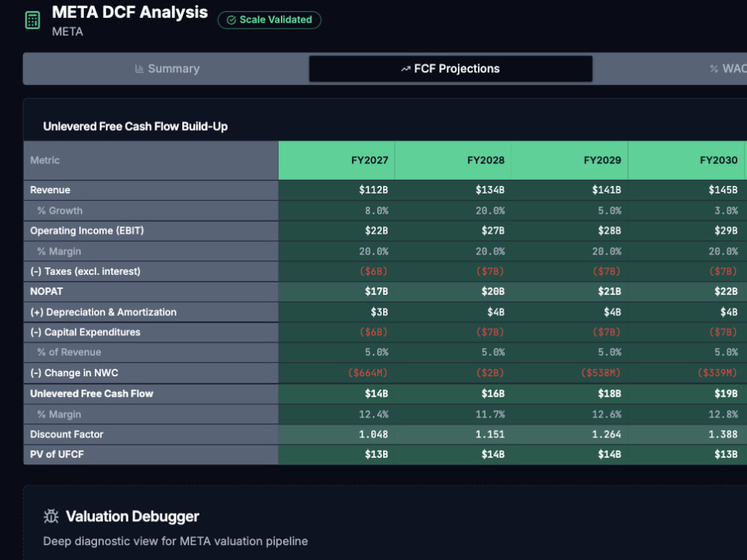Click FY2027 taxes value ($6B)
Image resolution: width=747 pixels, height=560 pixels.
pyautogui.click(x=373, y=272)
